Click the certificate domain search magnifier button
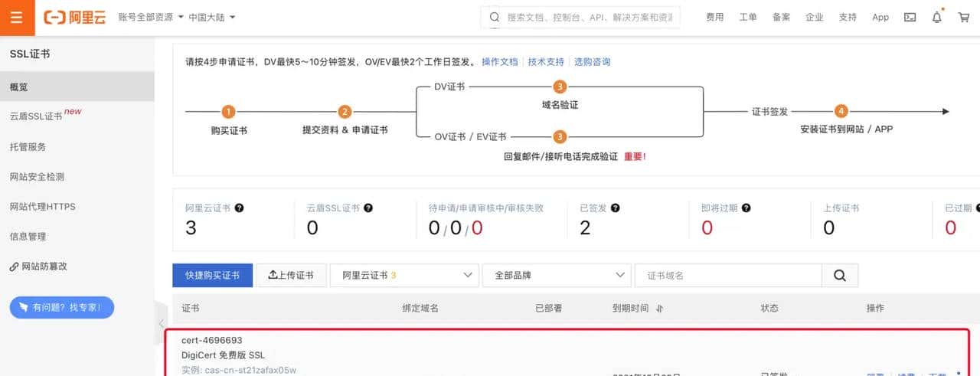This screenshot has height=376, width=980. [x=840, y=276]
